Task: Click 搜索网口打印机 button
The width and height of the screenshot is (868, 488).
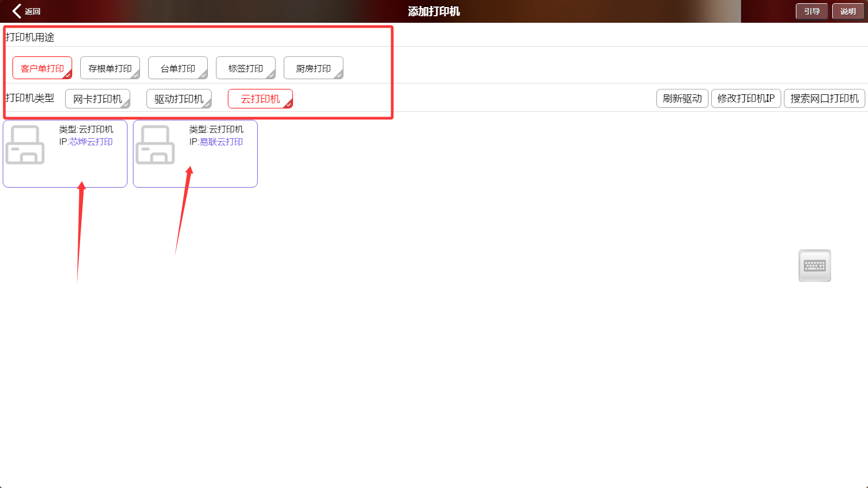Action: 825,99
